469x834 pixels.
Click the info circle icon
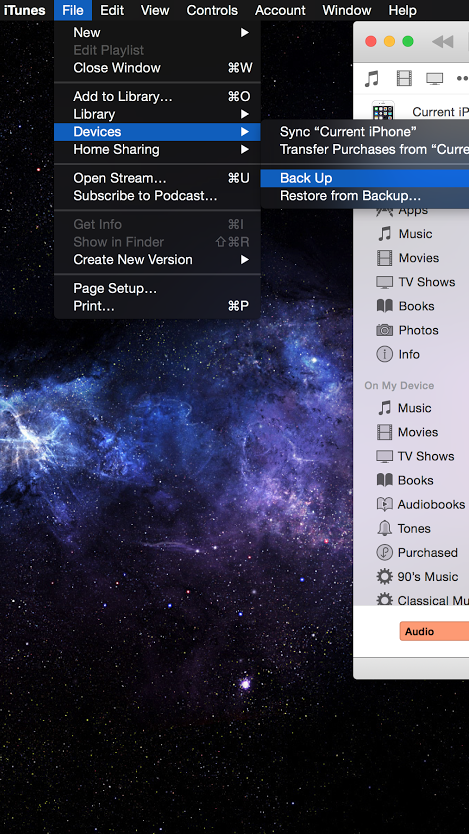click(x=384, y=354)
